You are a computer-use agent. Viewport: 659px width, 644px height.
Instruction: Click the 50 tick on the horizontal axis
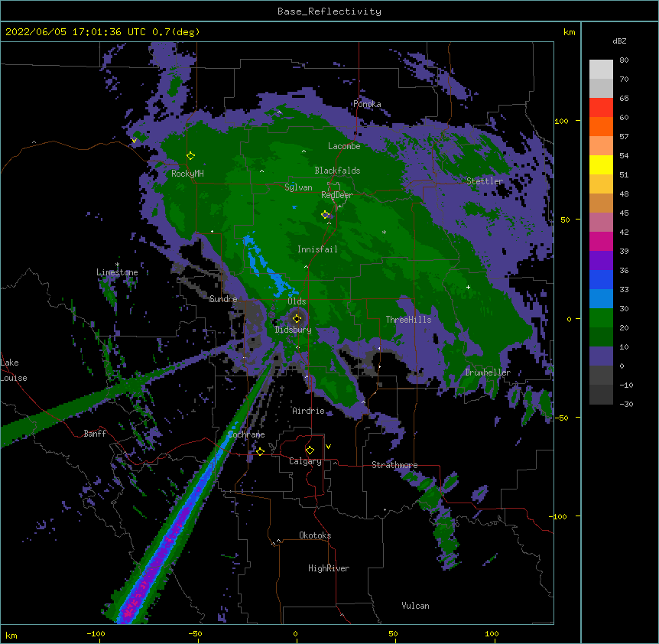(393, 633)
